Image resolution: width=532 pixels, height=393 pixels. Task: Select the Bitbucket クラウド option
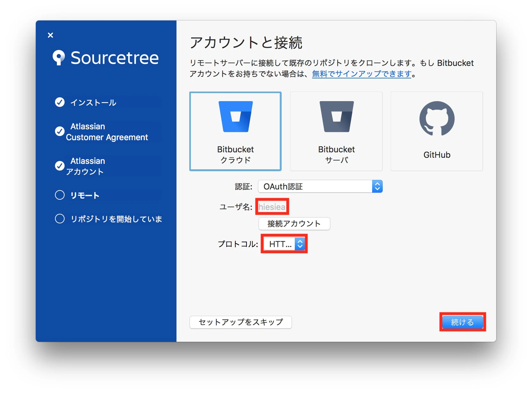tap(235, 131)
